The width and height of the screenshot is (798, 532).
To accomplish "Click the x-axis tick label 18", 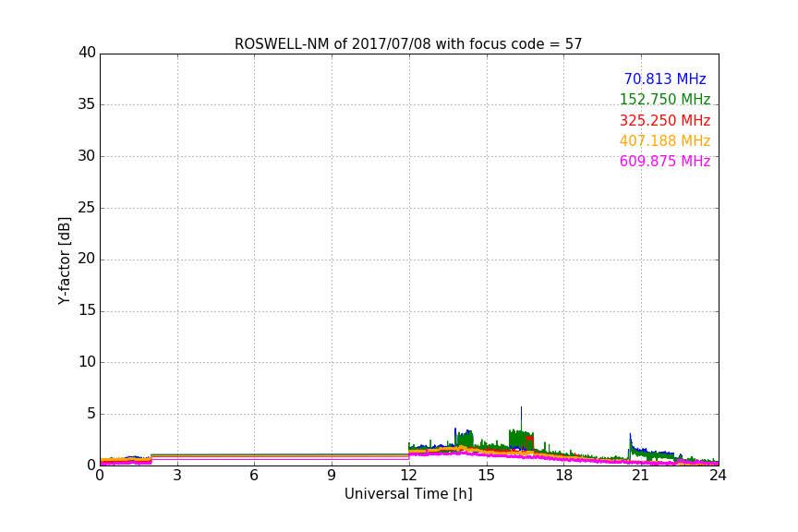I will pyautogui.click(x=564, y=476).
